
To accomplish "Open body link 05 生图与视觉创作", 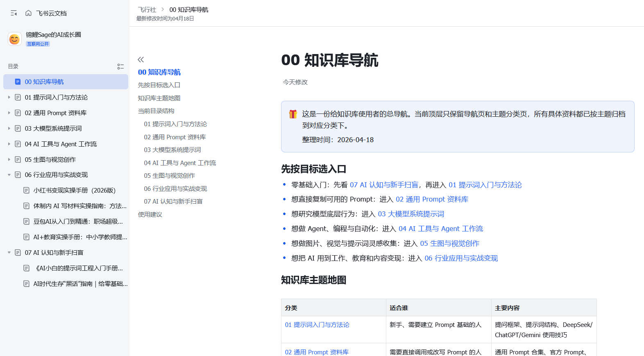I will (450, 243).
